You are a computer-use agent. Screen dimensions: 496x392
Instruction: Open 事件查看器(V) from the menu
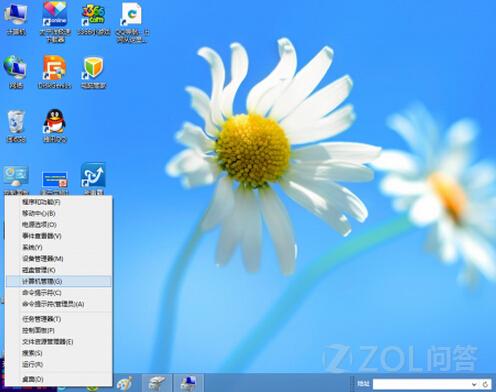58,236
